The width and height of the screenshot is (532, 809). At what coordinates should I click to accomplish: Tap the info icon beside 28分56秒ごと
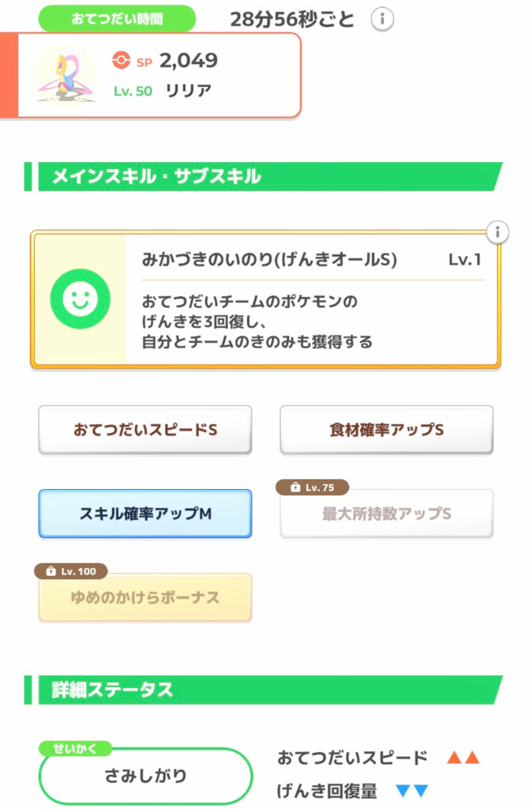coord(382,19)
